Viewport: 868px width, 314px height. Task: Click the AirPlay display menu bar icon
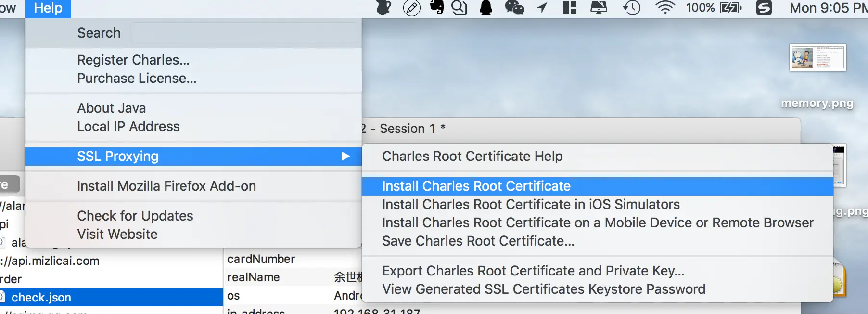(x=599, y=8)
